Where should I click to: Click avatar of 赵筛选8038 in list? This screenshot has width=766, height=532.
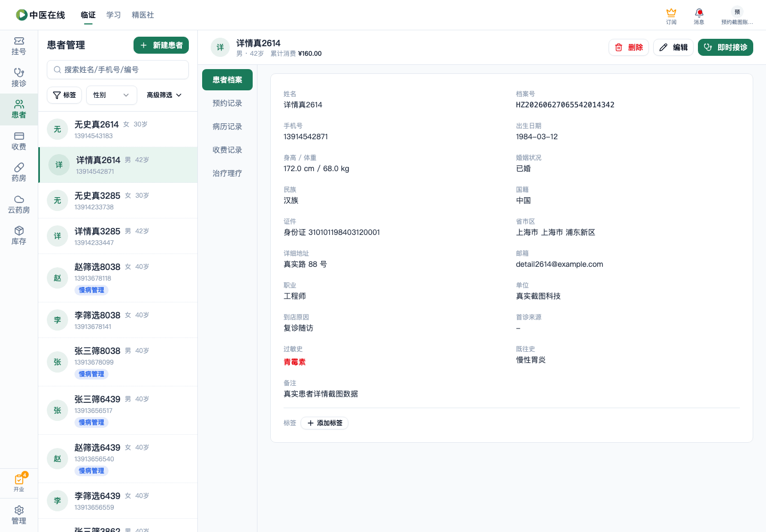click(57, 278)
